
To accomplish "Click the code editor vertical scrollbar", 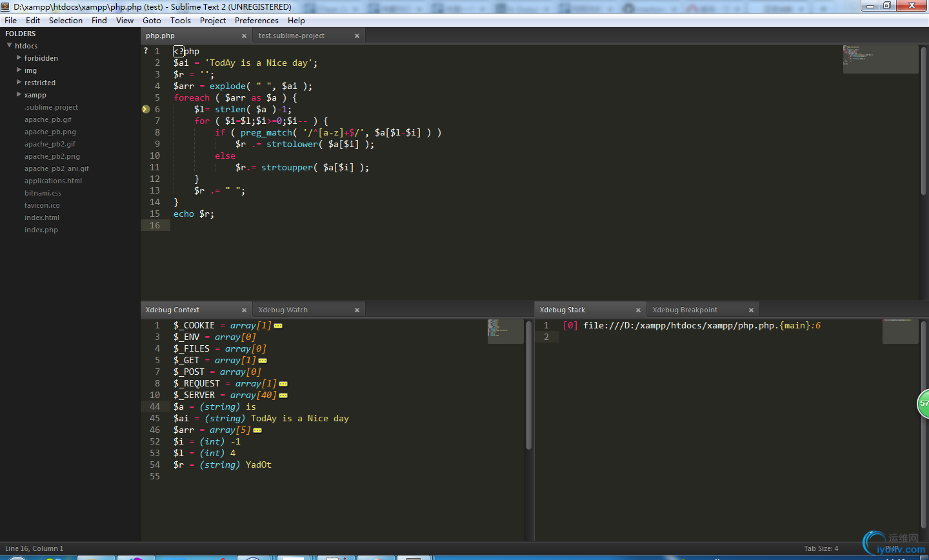I will pos(924,120).
